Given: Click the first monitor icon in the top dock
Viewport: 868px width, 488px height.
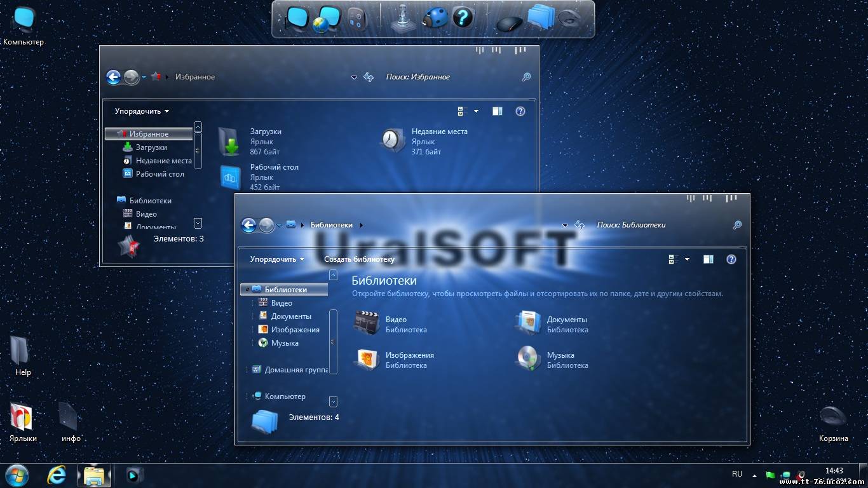Looking at the screenshot, I should pyautogui.click(x=297, y=18).
